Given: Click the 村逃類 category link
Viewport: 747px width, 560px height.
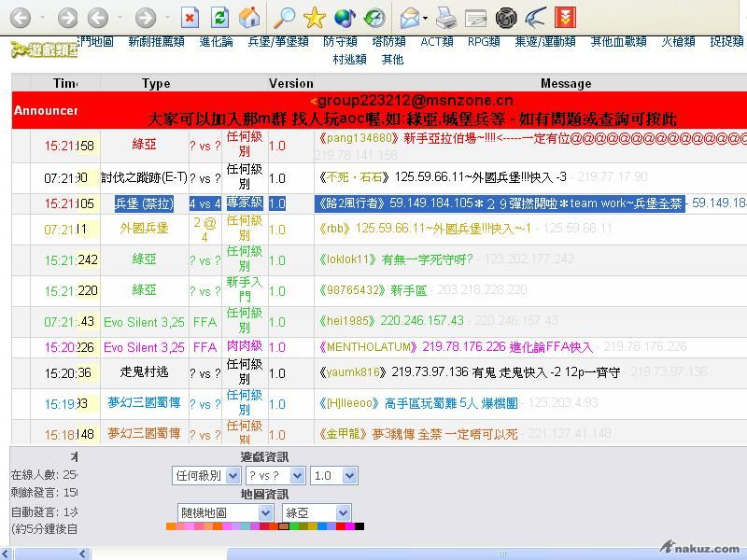Looking at the screenshot, I should 349,60.
